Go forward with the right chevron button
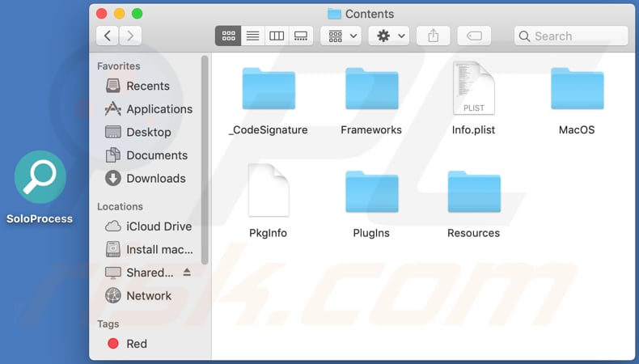Viewport: 639px width, 364px height. point(130,36)
